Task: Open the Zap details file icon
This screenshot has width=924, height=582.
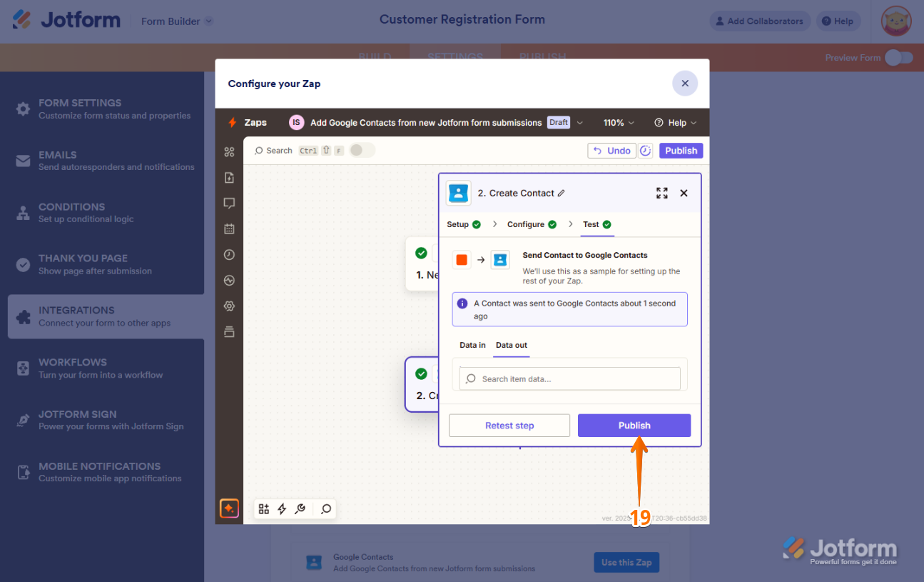Action: pyautogui.click(x=229, y=177)
